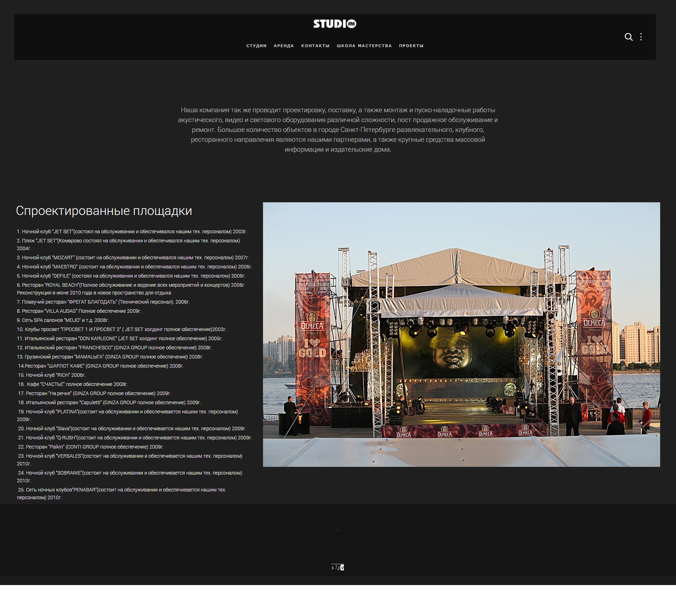Click list entry for club JET SET 2003
The height and width of the screenshot is (616, 676).
click(x=132, y=231)
